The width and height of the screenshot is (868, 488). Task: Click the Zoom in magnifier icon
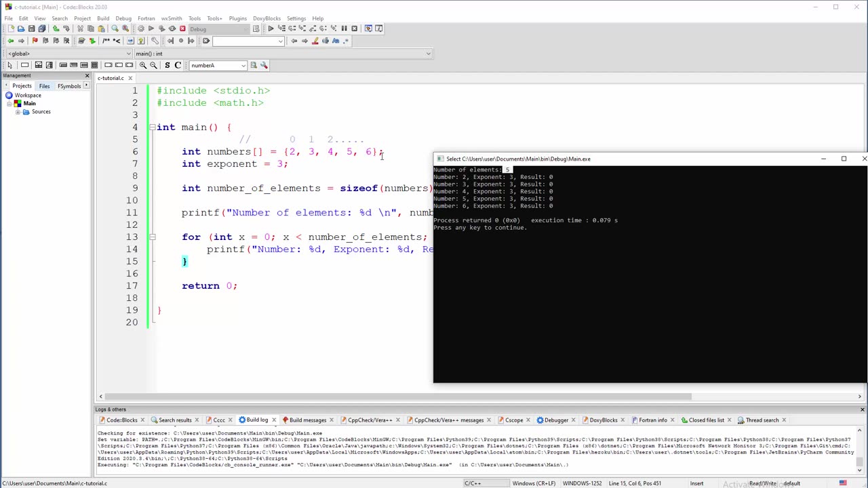[142, 65]
